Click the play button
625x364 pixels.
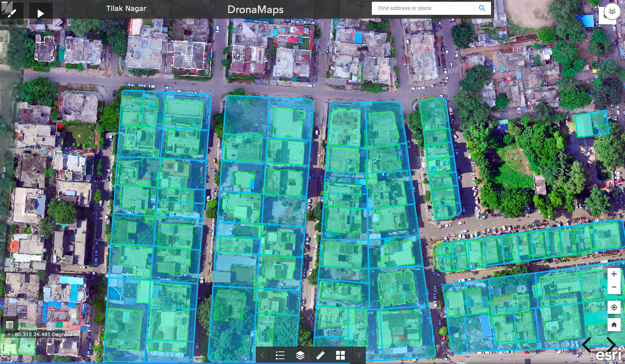click(41, 14)
